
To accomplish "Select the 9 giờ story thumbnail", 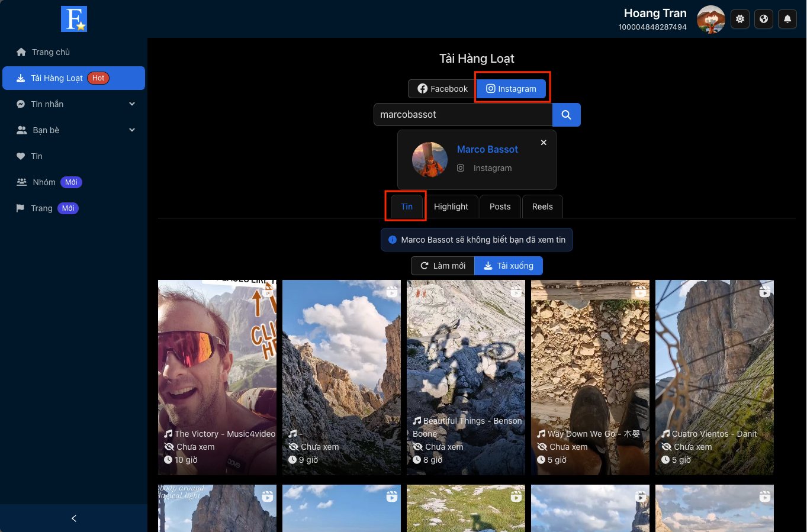I will point(342,378).
